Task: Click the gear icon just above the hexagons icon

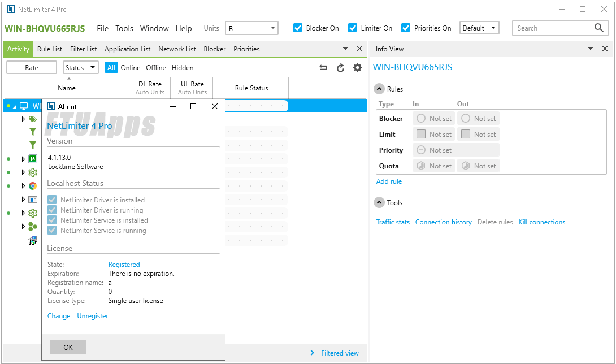Action: click(33, 213)
